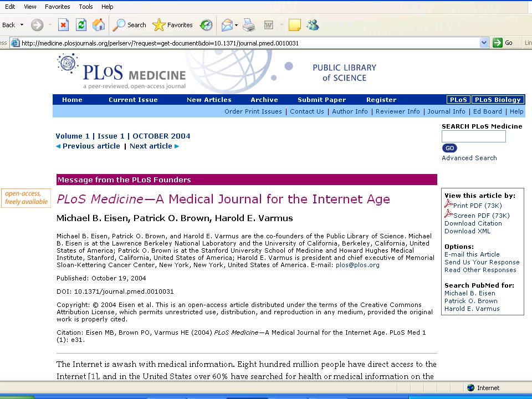The width and height of the screenshot is (532, 399).
Task: Open the Search magnifier toolbar button
Action: tap(129, 25)
